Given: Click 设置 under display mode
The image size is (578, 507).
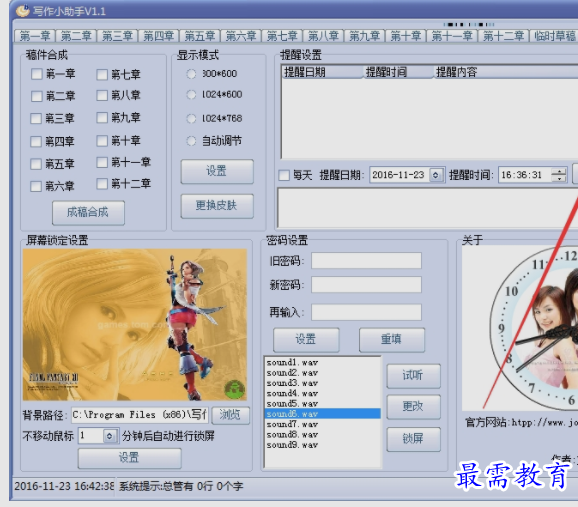Looking at the screenshot, I should 217,171.
